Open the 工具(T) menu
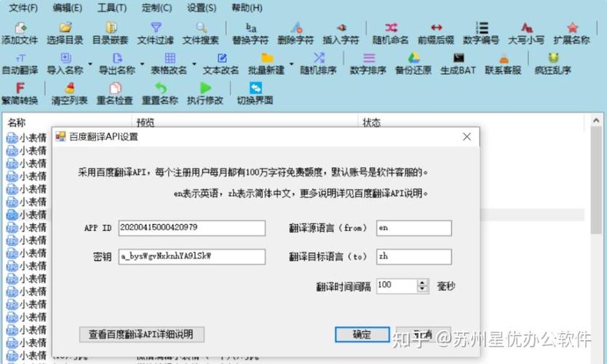607x364 pixels. click(x=112, y=8)
